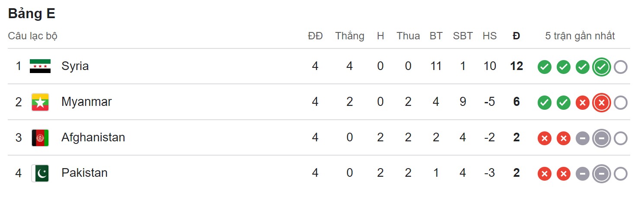Click the Thắng column header

[x=350, y=36]
